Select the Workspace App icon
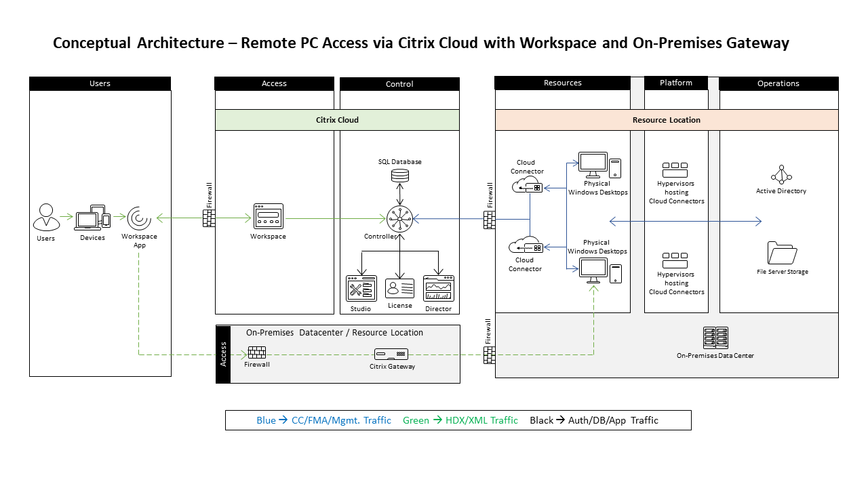868x488 pixels. click(139, 218)
